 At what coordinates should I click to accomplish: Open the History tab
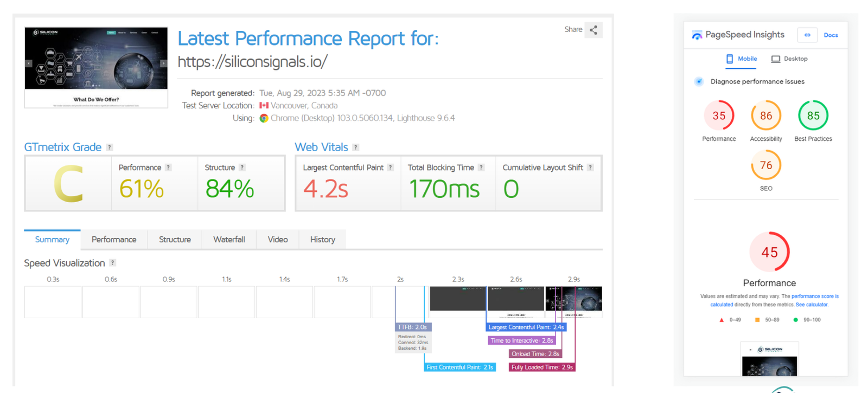322,240
